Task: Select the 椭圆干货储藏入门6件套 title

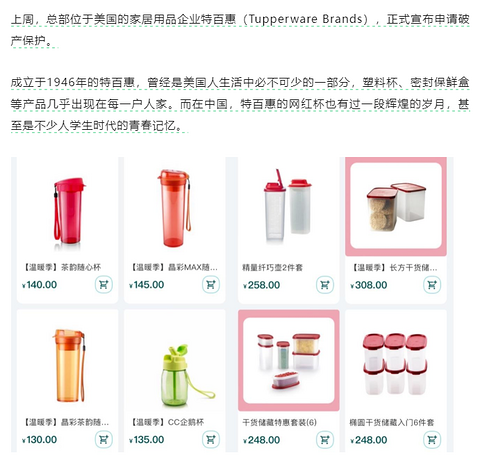Action: click(392, 422)
